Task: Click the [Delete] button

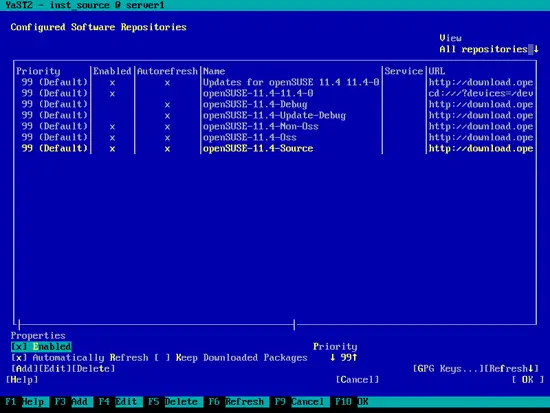Action: [93, 369]
